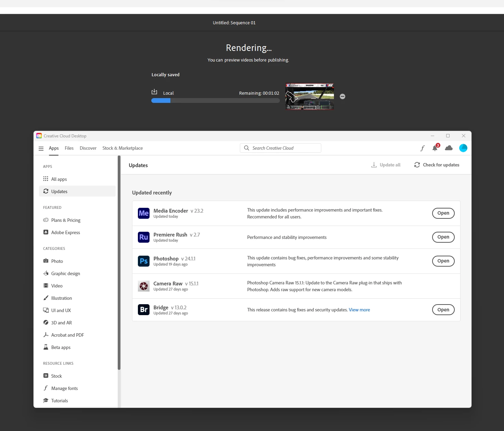Open the Stock & Marketplace tab
This screenshot has height=431, width=504.
click(122, 148)
